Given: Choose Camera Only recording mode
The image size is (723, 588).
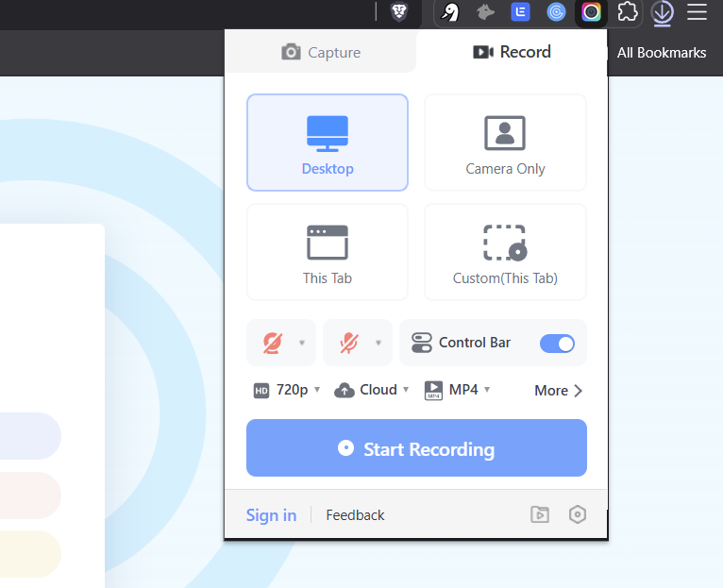Looking at the screenshot, I should tap(505, 143).
